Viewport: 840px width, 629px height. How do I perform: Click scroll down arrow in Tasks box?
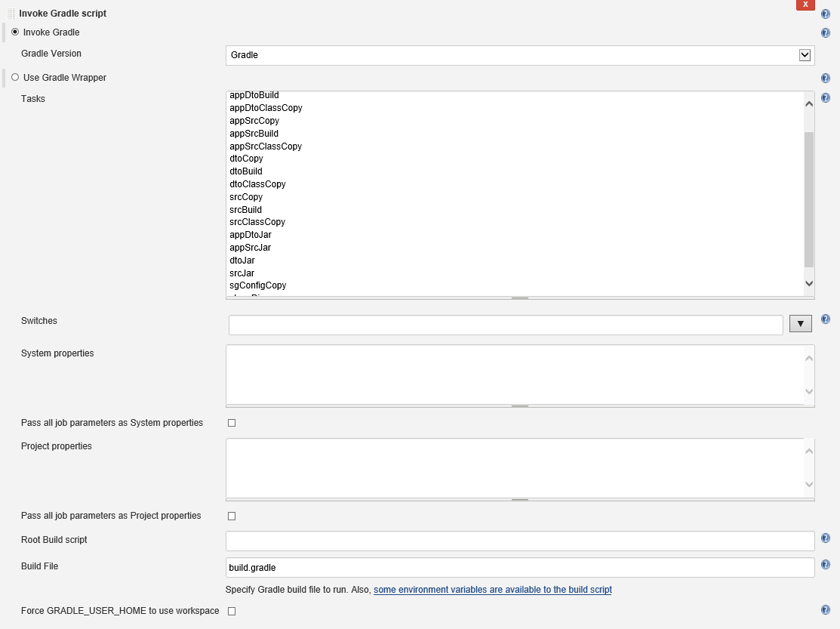coord(809,283)
